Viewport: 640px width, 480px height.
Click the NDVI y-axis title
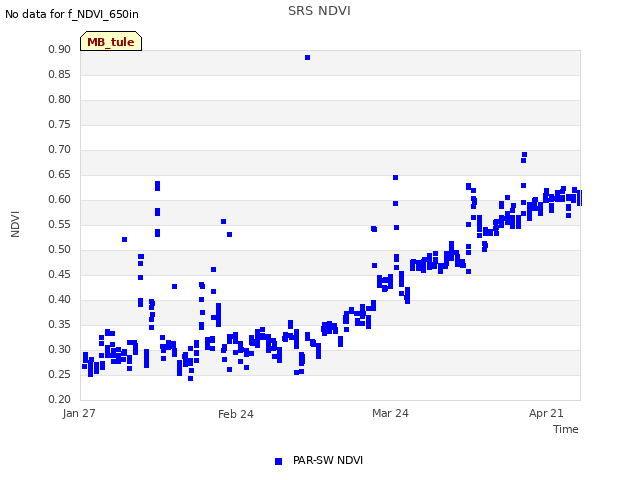tap(15, 224)
